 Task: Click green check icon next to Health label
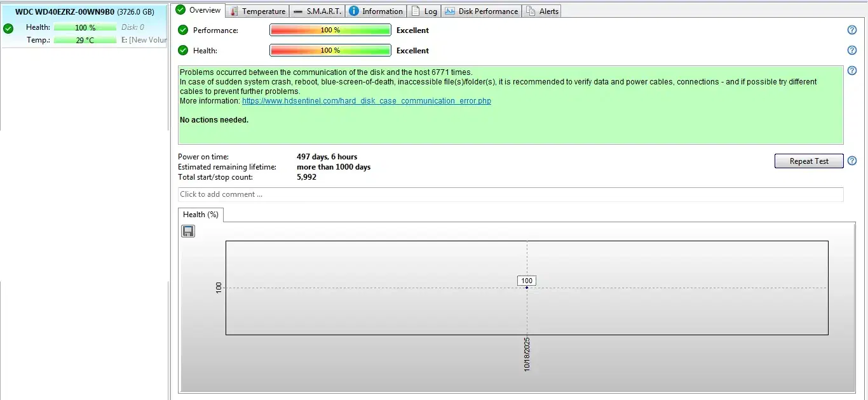[183, 50]
